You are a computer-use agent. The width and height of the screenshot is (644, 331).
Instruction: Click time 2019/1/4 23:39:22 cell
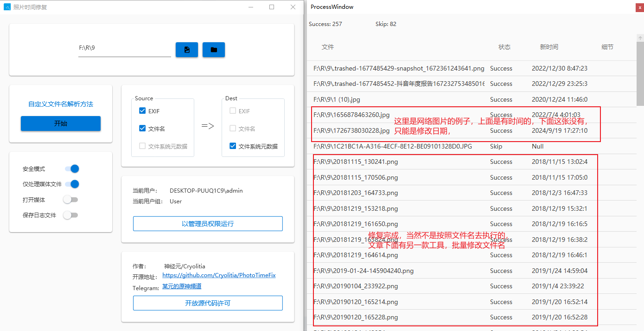(x=558, y=286)
